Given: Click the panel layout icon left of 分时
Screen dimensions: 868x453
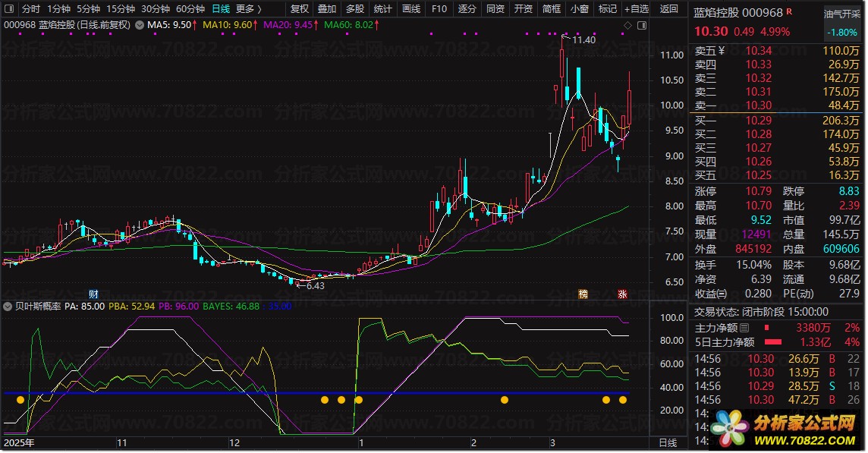Looking at the screenshot, I should [x=9, y=9].
